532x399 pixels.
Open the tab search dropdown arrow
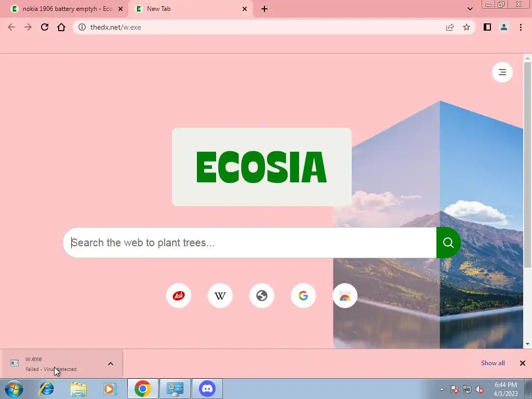pos(470,9)
